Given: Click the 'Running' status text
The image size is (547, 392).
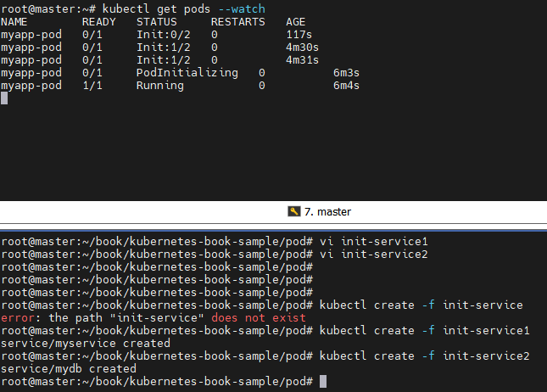Looking at the screenshot, I should [159, 86].
